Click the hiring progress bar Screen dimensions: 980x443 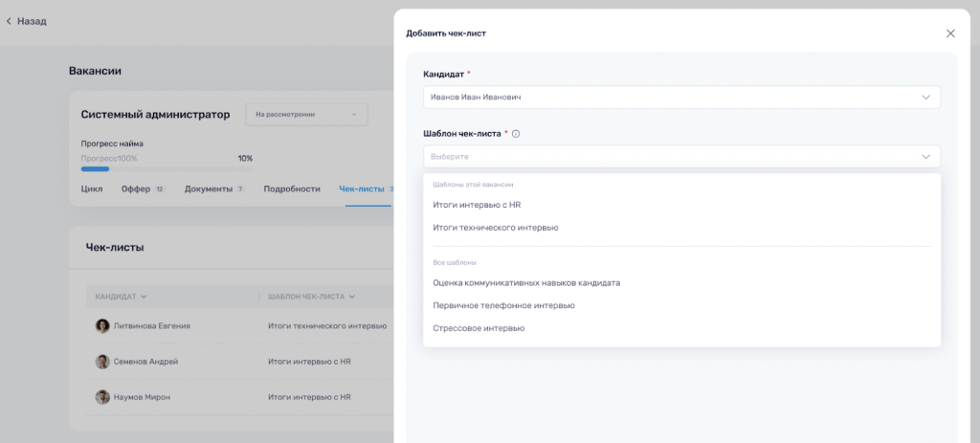point(167,168)
